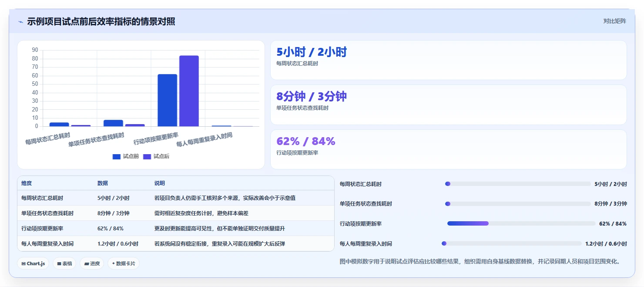Image resolution: width=644 pixels, height=287 pixels.
Task: Click the 进度 tag chip
Action: (92, 263)
